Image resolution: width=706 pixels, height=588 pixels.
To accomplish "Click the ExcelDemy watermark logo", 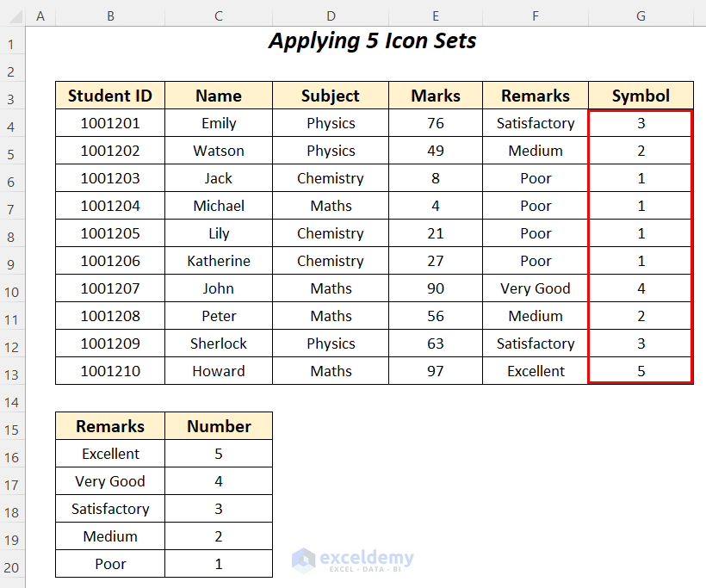I will 353,560.
